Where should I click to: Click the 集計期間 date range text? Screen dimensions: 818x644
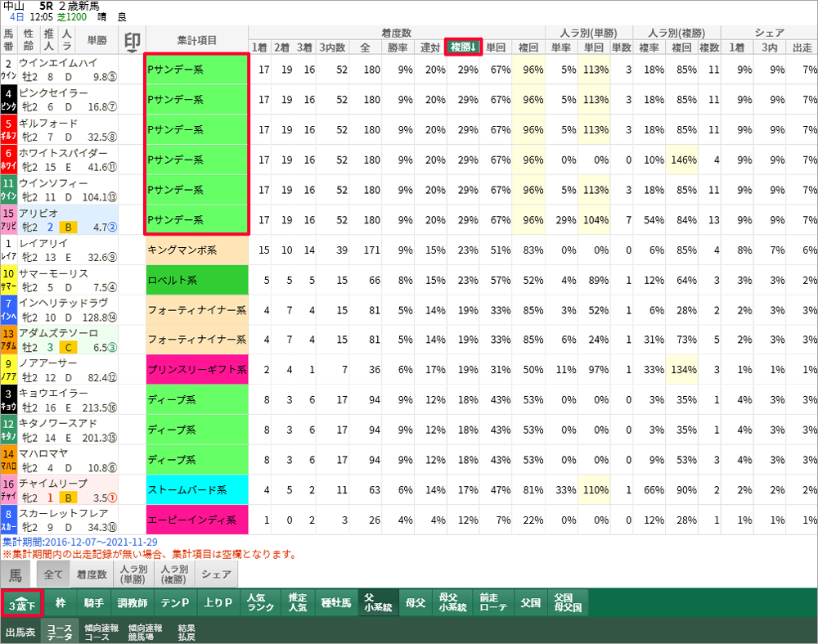(80, 543)
